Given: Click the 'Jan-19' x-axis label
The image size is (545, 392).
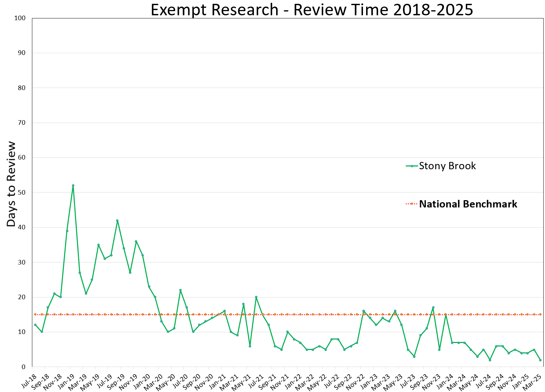Looking at the screenshot, I should point(66,381).
